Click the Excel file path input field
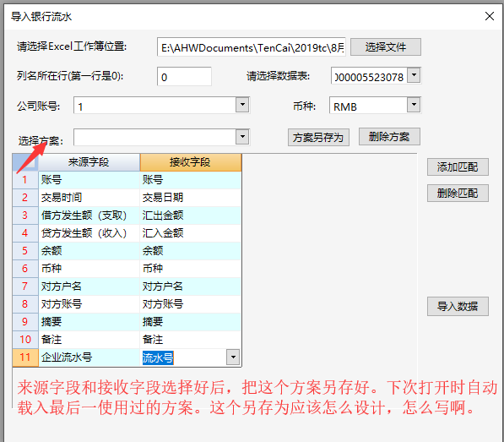Viewport: 504px width, 442px height. [x=252, y=47]
